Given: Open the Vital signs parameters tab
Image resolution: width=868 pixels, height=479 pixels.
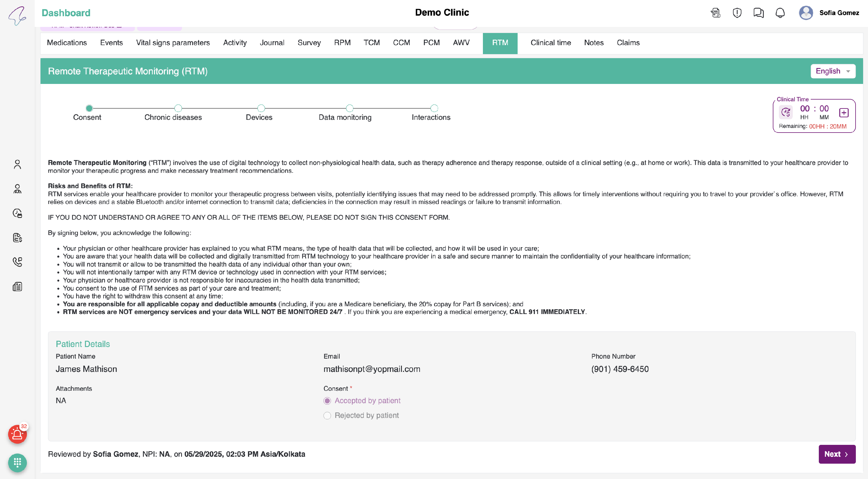Looking at the screenshot, I should pos(173,43).
